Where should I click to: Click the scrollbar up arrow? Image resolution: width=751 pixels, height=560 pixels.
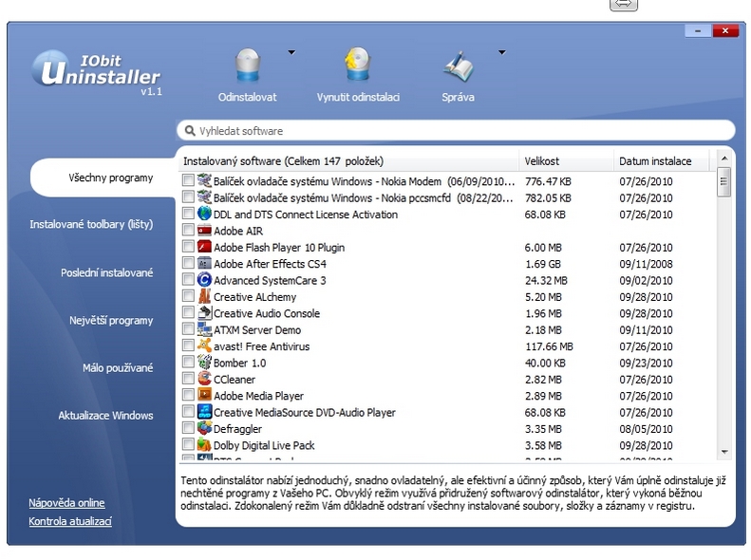724,158
